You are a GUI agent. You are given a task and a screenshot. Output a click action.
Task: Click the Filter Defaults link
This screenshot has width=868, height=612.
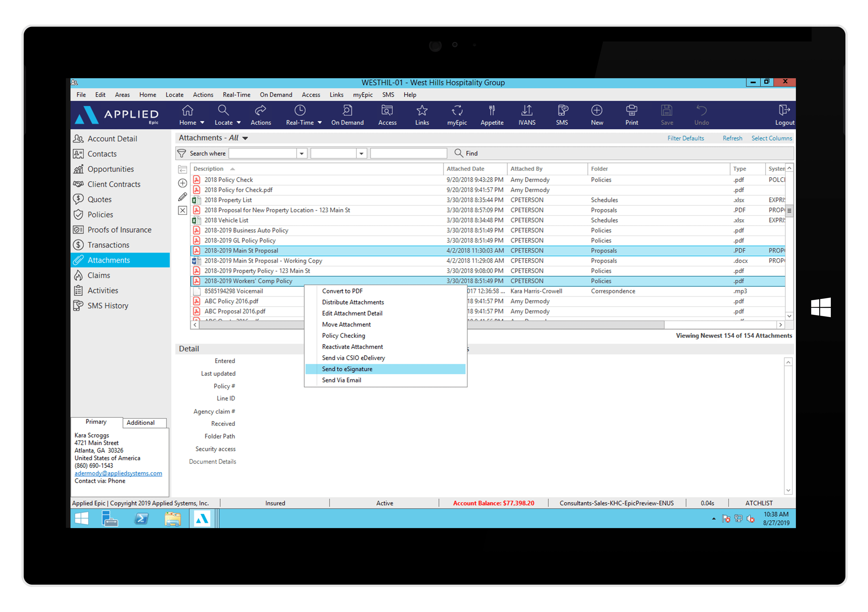pyautogui.click(x=685, y=138)
